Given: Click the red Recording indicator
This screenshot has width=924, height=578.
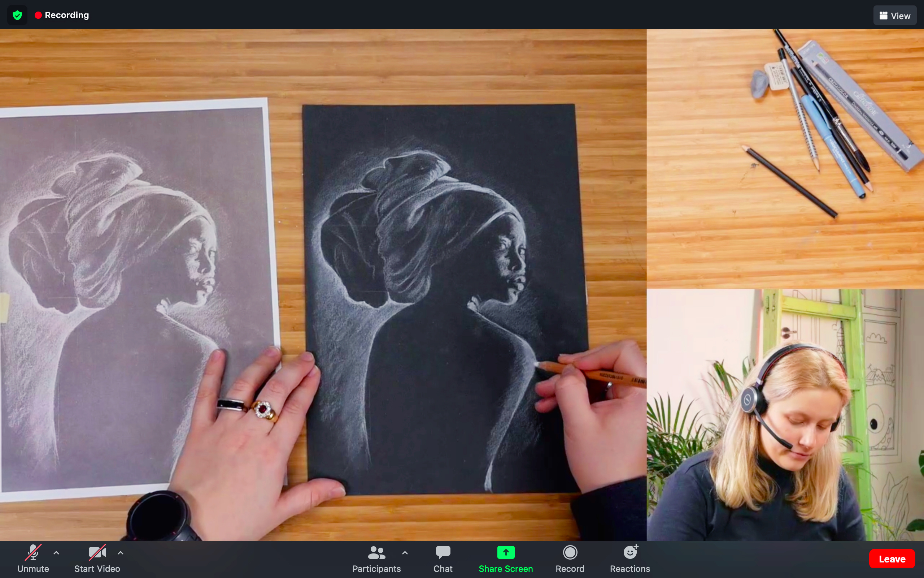Looking at the screenshot, I should point(62,15).
